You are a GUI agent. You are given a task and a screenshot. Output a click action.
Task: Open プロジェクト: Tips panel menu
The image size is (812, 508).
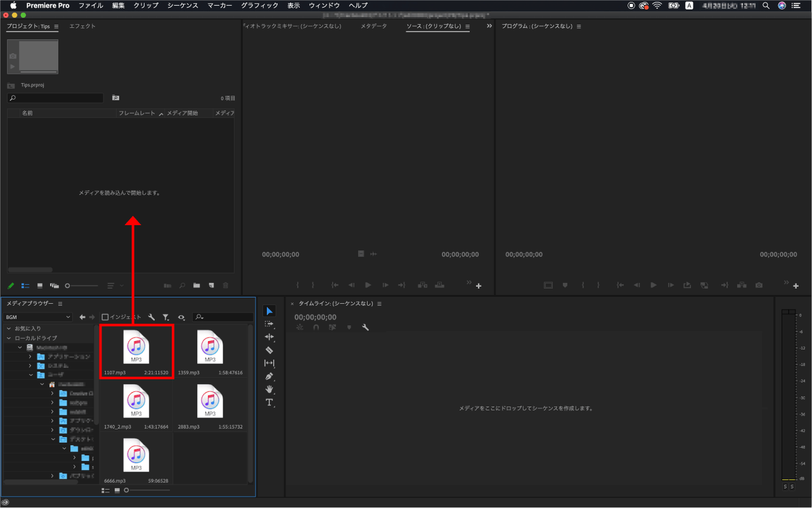(56, 27)
